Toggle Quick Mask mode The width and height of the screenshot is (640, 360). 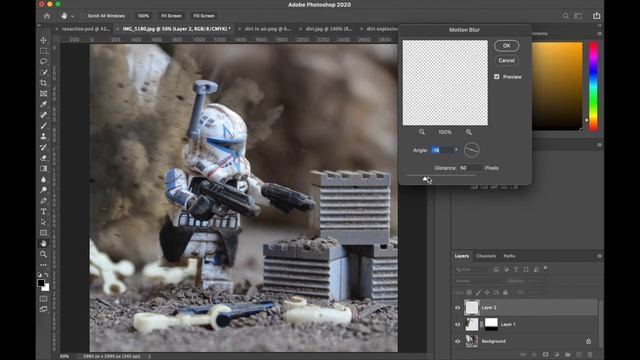pyautogui.click(x=43, y=299)
